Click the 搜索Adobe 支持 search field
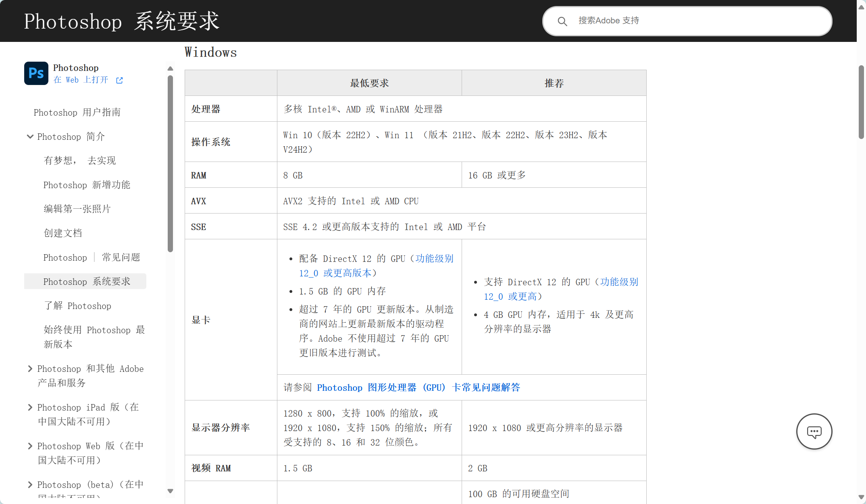 (687, 21)
